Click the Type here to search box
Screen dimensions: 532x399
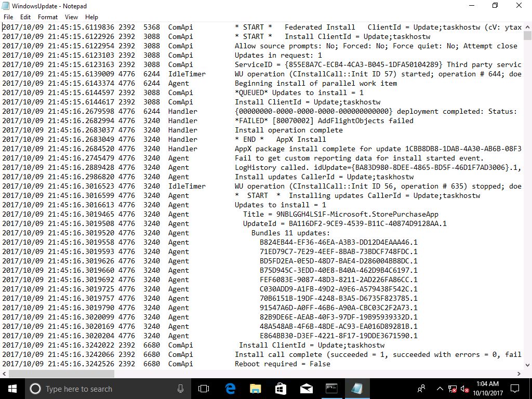click(108, 389)
